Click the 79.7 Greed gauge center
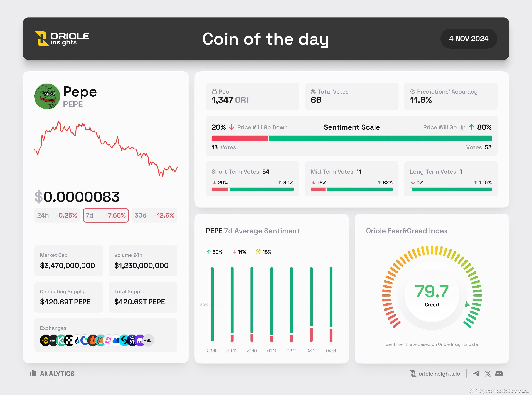This screenshot has width=532, height=395. [x=432, y=294]
